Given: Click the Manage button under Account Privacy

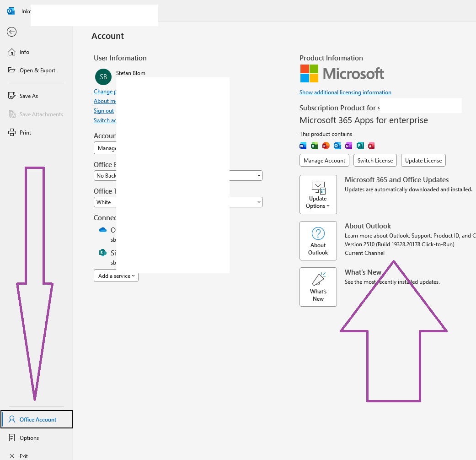Looking at the screenshot, I should [105, 148].
